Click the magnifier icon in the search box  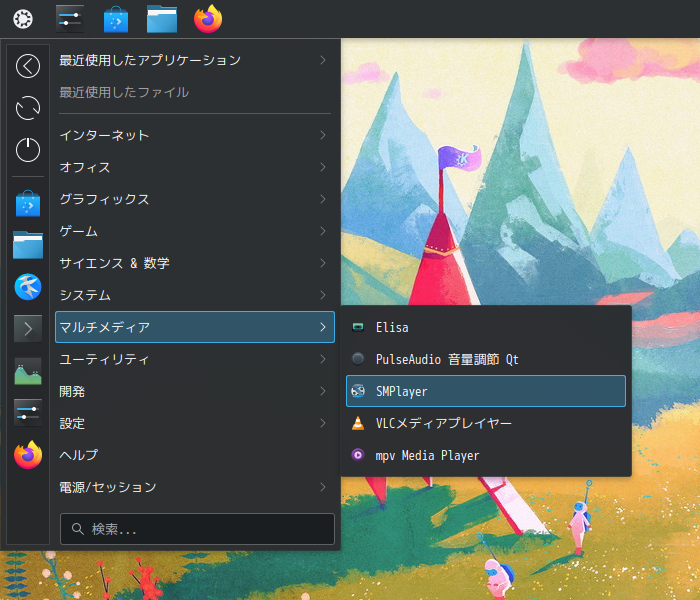click(78, 529)
